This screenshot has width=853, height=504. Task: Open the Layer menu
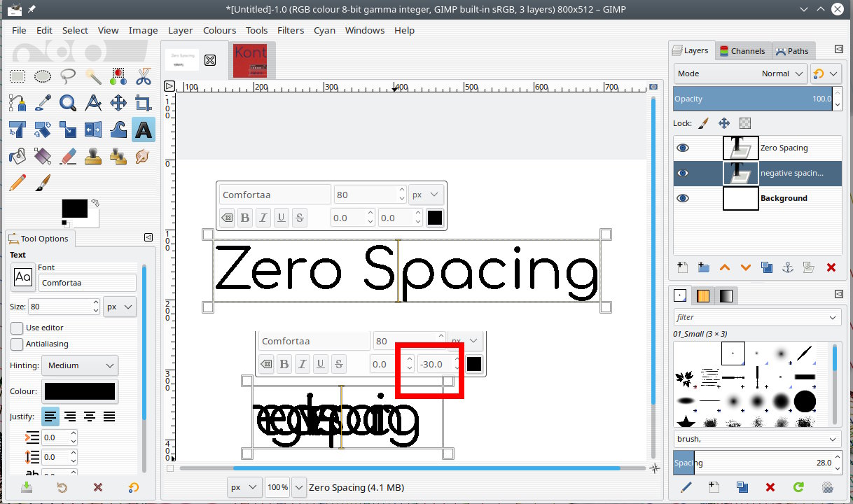pyautogui.click(x=180, y=30)
